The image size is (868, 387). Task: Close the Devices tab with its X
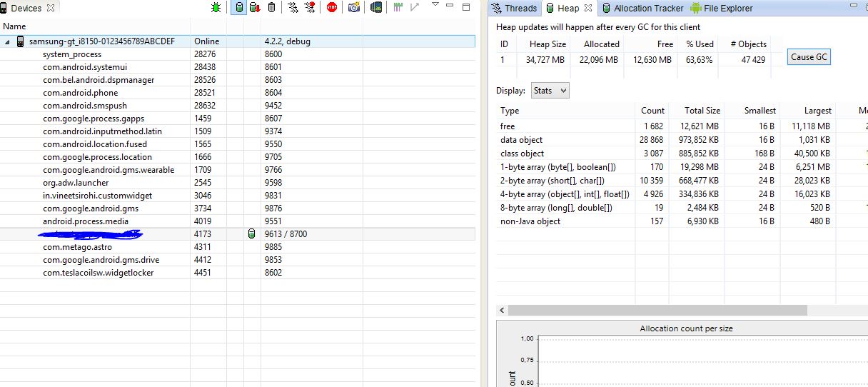[50, 8]
